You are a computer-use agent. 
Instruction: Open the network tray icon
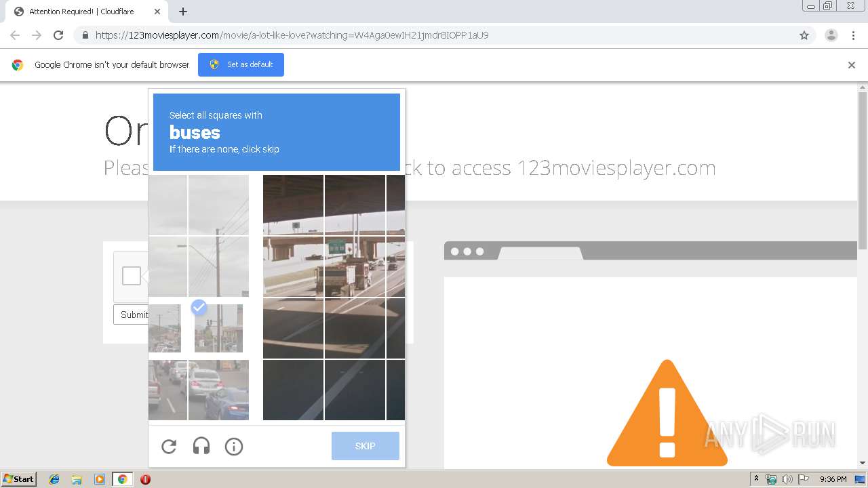771,479
